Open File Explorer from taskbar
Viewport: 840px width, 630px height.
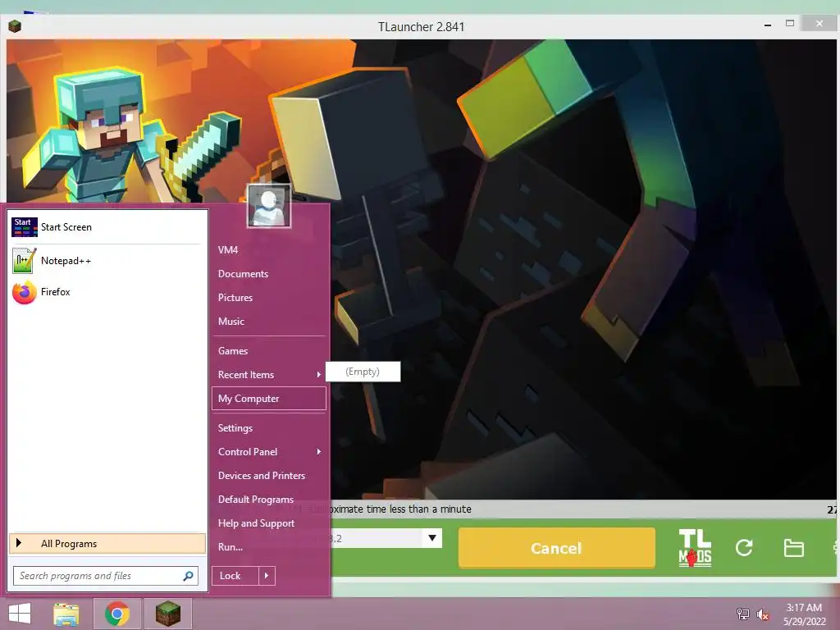(66, 614)
